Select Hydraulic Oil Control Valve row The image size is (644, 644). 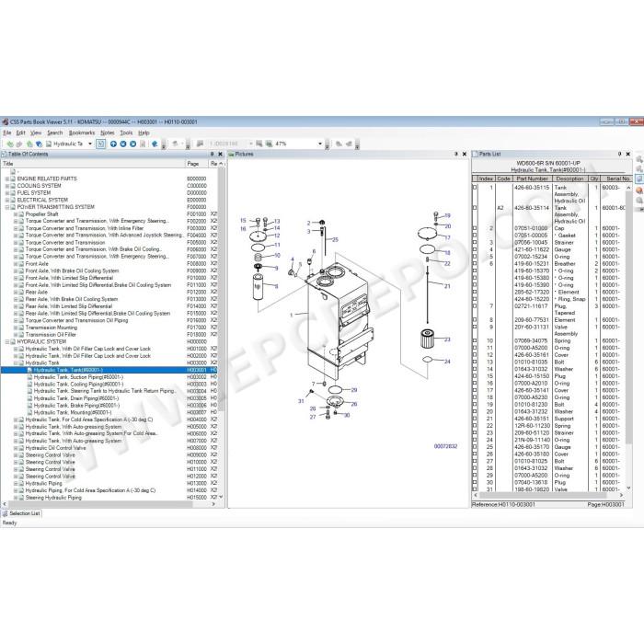coord(109,448)
